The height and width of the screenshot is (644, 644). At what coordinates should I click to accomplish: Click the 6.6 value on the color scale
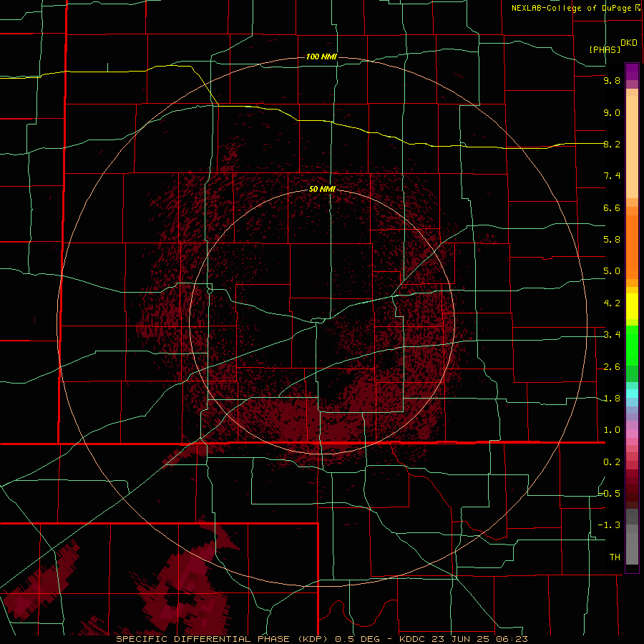pyautogui.click(x=612, y=208)
